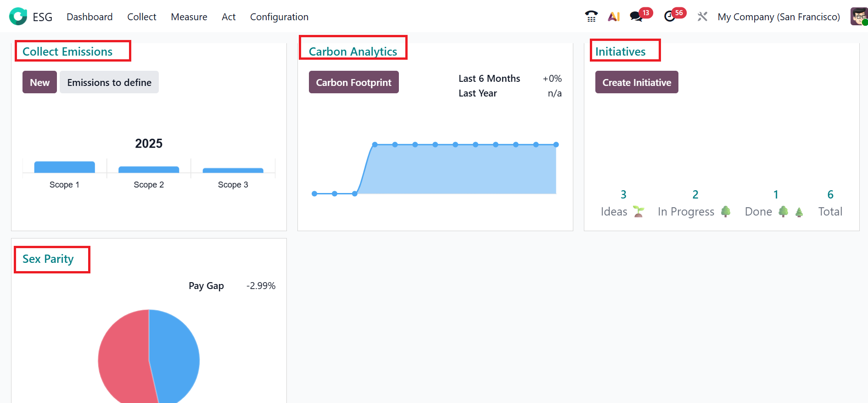Open the Measure menu
Image resolution: width=868 pixels, height=403 pixels.
pyautogui.click(x=189, y=17)
